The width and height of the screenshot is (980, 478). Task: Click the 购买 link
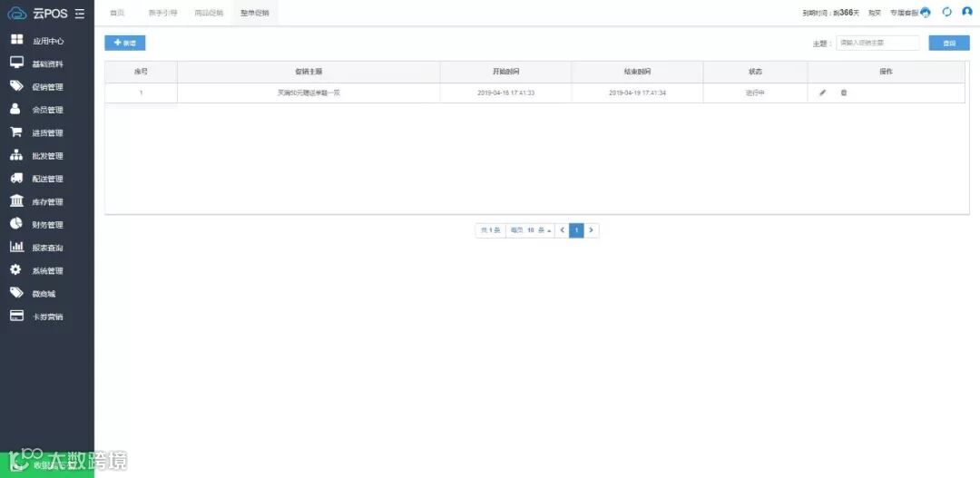point(875,13)
